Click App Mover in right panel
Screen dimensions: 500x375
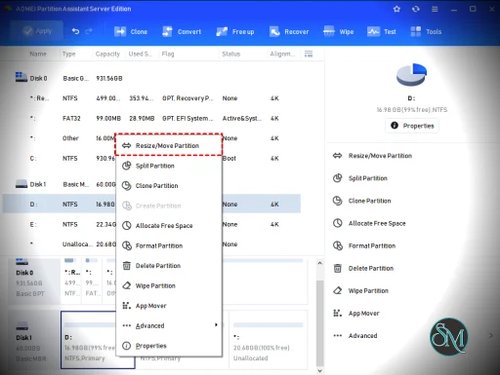[x=356, y=313]
